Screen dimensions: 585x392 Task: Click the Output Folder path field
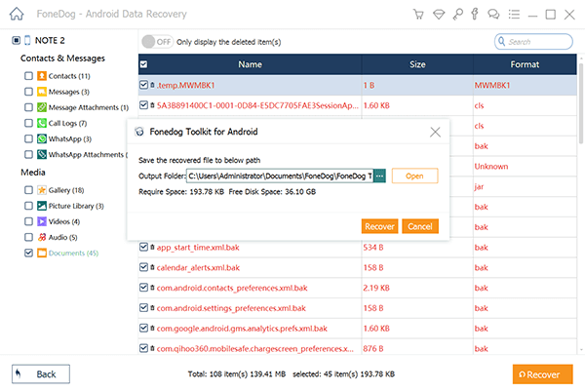[x=280, y=176]
